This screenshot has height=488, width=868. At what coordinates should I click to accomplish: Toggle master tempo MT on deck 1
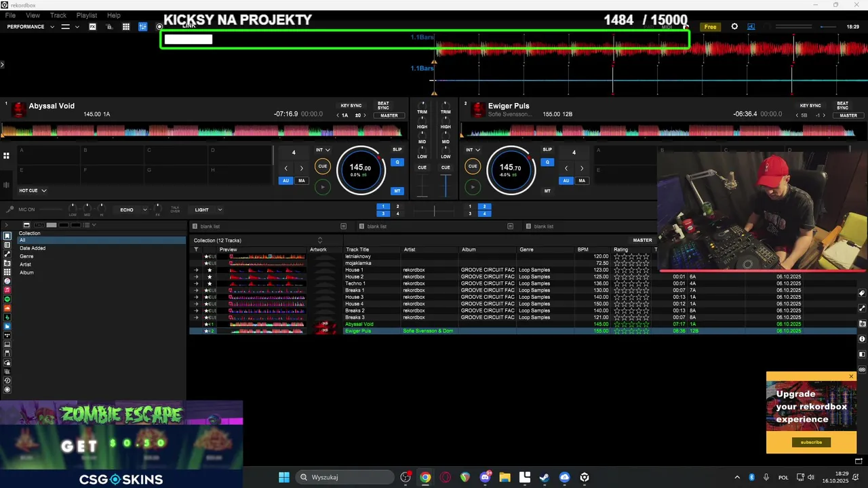tap(397, 191)
